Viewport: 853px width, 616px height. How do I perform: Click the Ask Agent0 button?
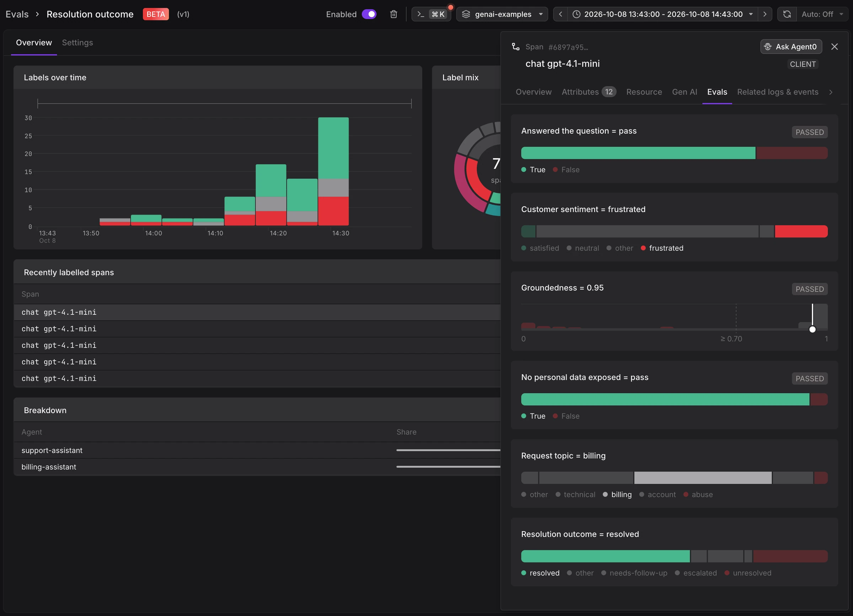click(791, 47)
